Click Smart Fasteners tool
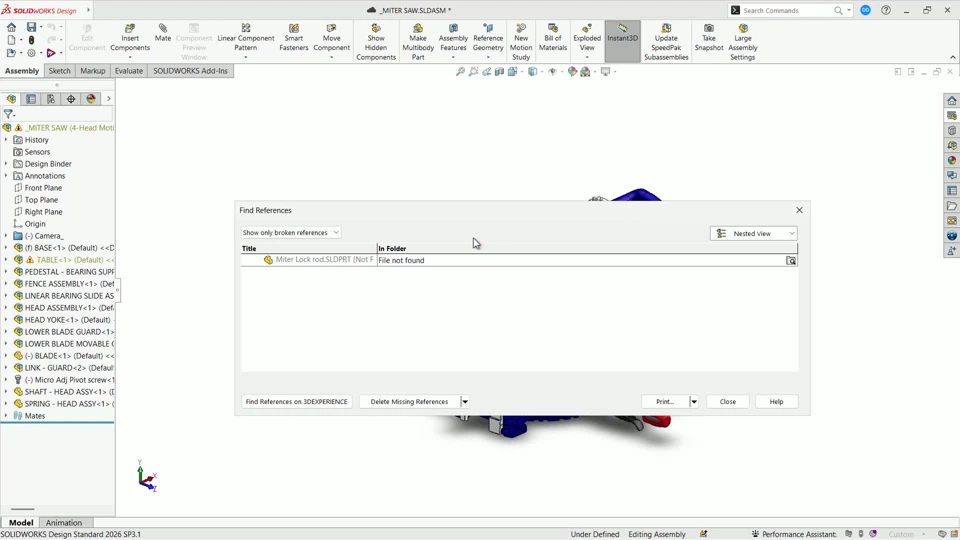This screenshot has height=540, width=960. 294,38
